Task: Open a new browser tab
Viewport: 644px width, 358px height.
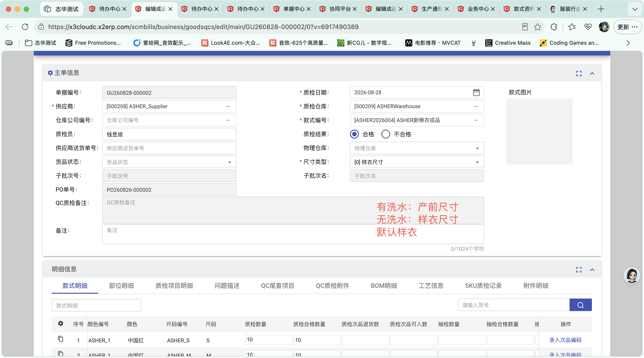Action: [601, 9]
